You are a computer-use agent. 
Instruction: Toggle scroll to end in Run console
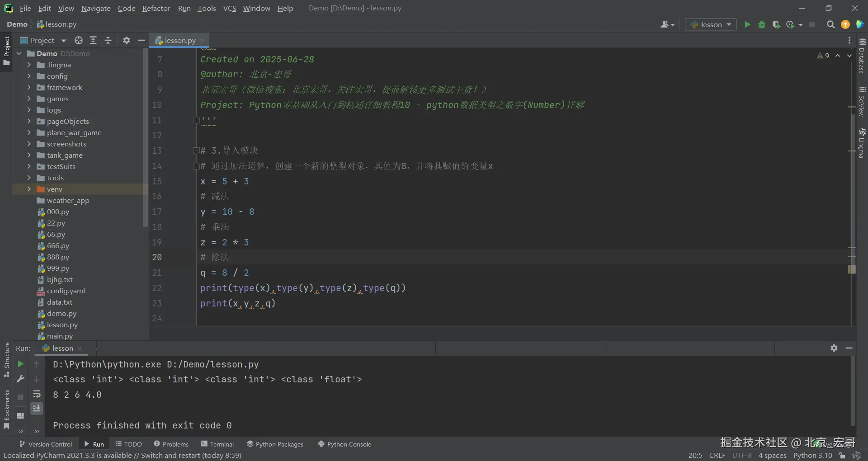pos(37,409)
